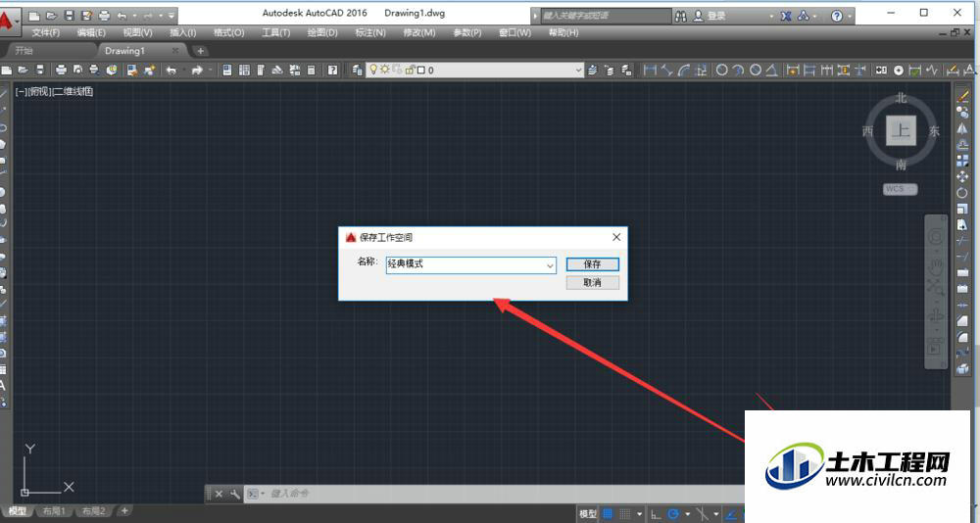This screenshot has height=523, width=980.
Task: Click New in the Quick Access toolbar
Action: [x=34, y=16]
